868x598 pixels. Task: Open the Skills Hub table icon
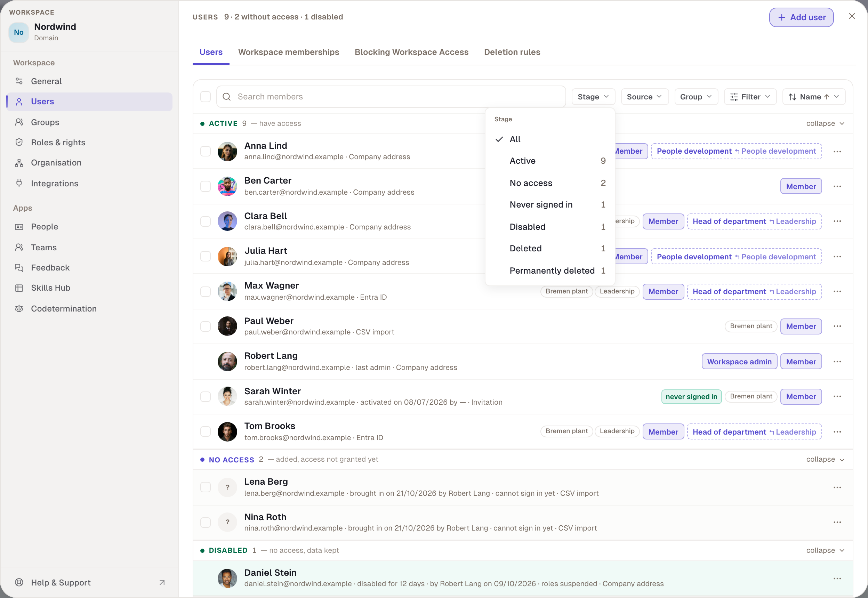19,288
